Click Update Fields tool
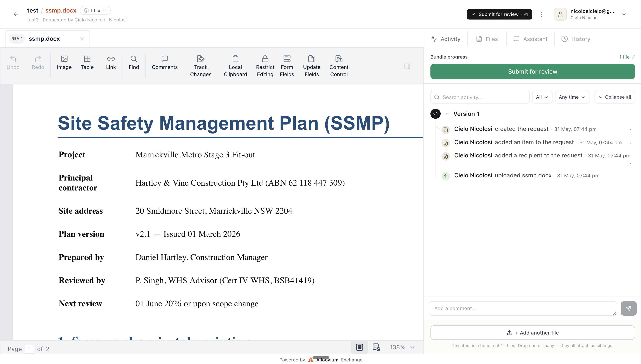 click(x=312, y=66)
